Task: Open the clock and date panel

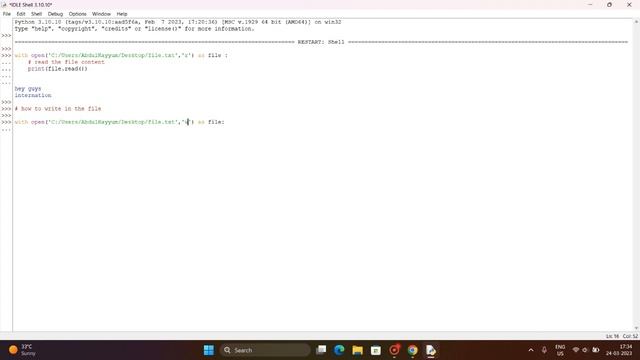Action: (x=619, y=350)
